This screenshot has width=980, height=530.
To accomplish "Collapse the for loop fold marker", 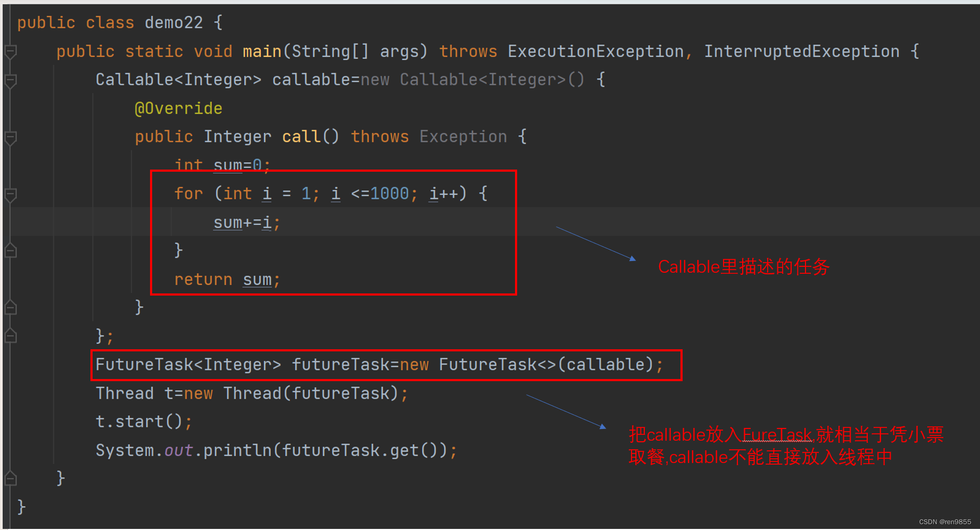I will click(x=11, y=195).
